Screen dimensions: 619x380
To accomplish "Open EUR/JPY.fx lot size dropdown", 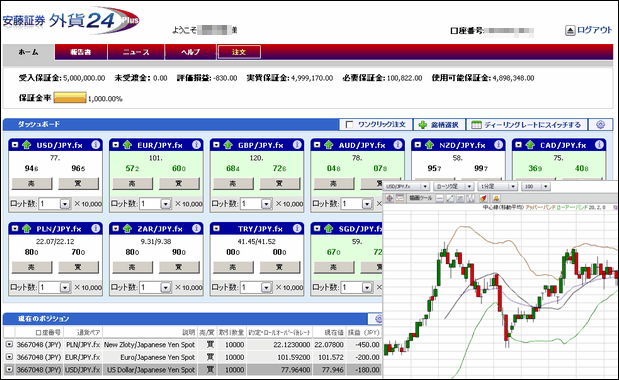I will point(166,204).
